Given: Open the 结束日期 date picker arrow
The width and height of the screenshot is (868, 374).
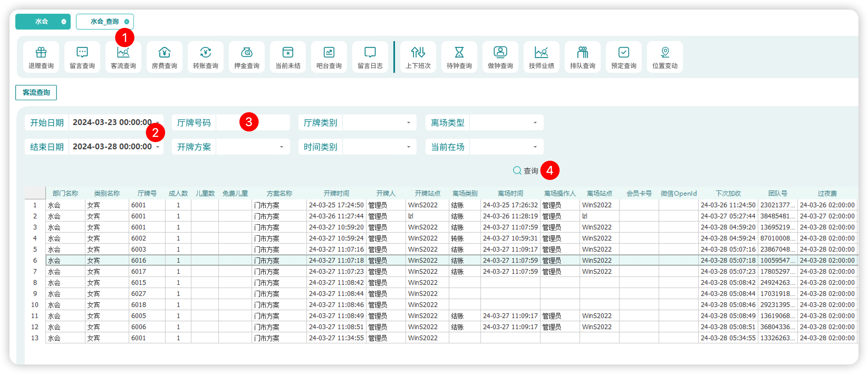Looking at the screenshot, I should coord(158,147).
